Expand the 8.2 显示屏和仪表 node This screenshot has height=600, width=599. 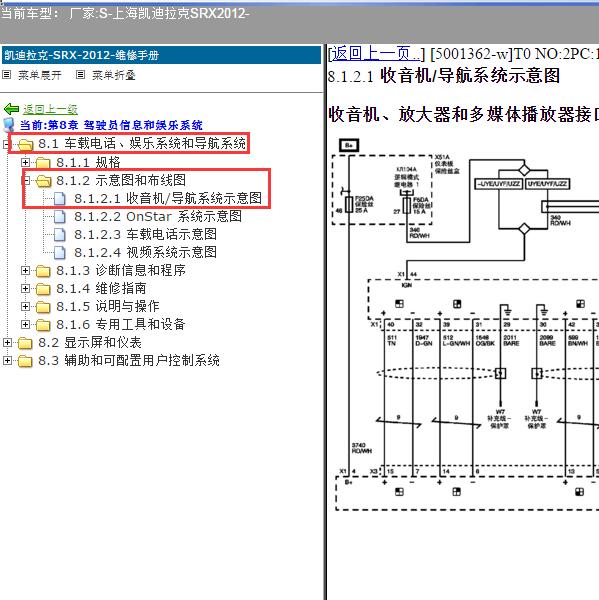point(7,342)
